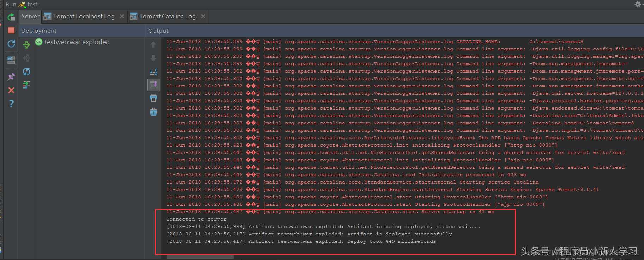Click the Up stack trace arrow
Image resolution: width=644 pixels, height=260 pixels.
pyautogui.click(x=153, y=45)
